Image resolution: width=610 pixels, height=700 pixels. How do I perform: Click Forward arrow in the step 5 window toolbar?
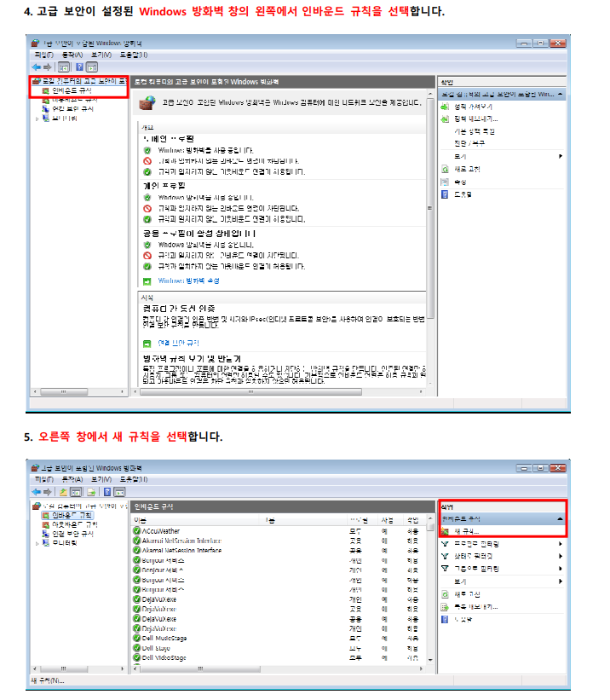(x=47, y=492)
